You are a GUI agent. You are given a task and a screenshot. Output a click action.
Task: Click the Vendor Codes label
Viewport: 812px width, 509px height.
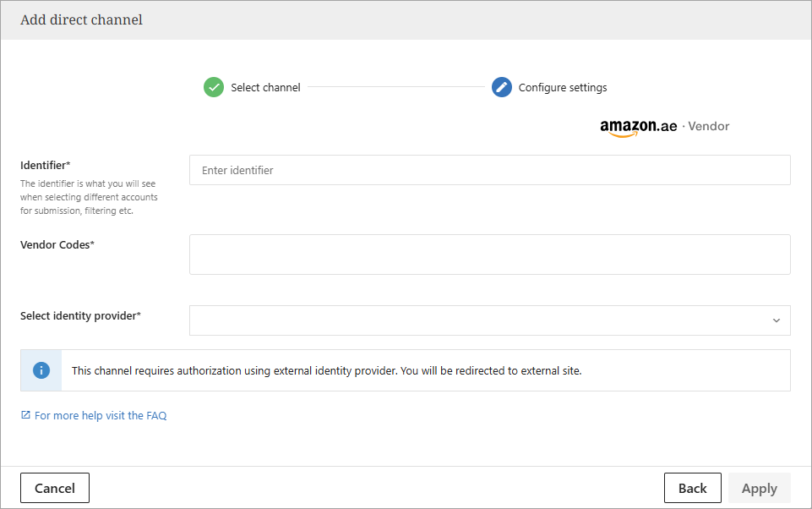click(57, 244)
